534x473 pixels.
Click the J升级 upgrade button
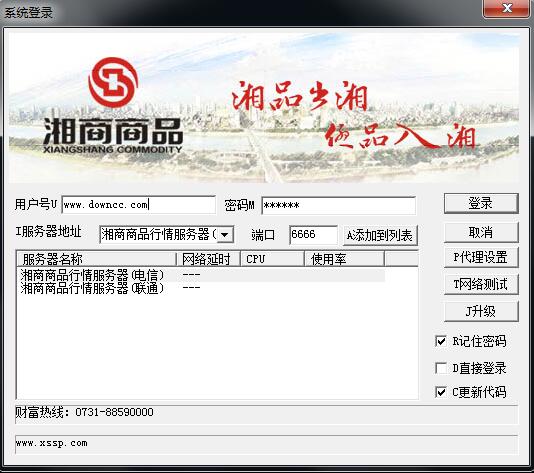pos(481,311)
